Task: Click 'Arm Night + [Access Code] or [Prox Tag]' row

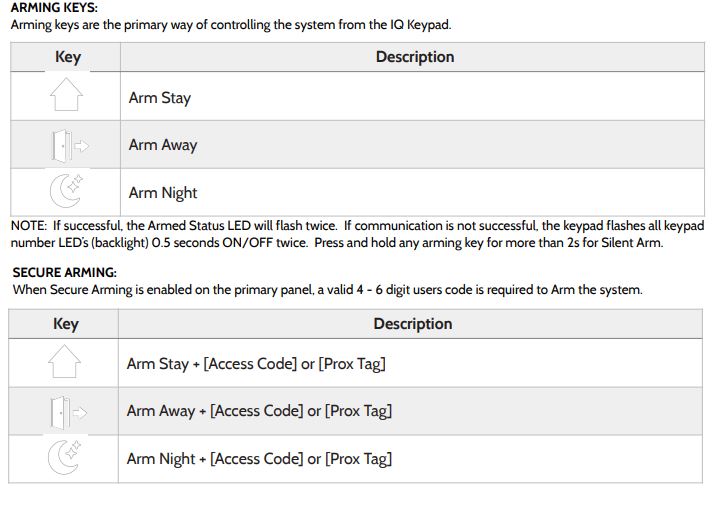Action: [356, 459]
